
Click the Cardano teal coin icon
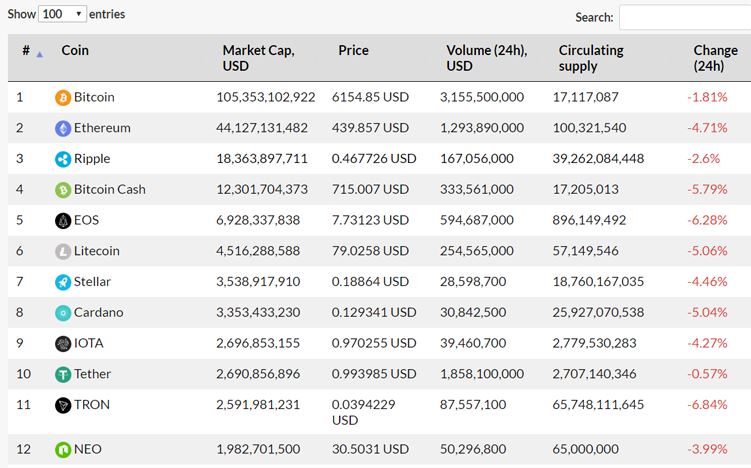(63, 313)
